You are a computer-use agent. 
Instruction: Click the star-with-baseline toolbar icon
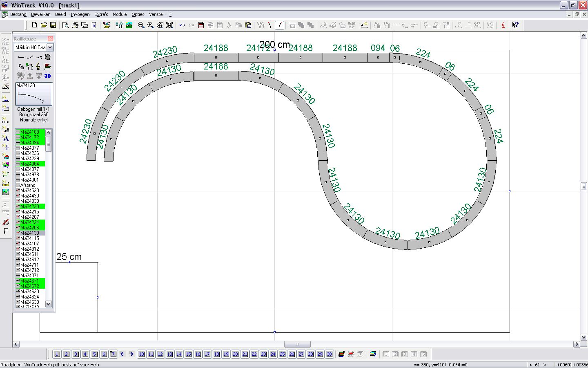(x=364, y=25)
